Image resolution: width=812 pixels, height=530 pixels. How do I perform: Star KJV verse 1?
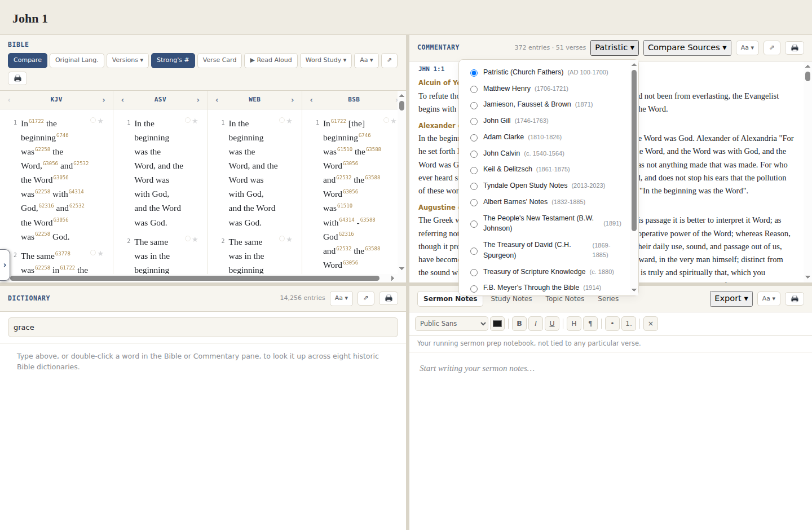point(101,121)
